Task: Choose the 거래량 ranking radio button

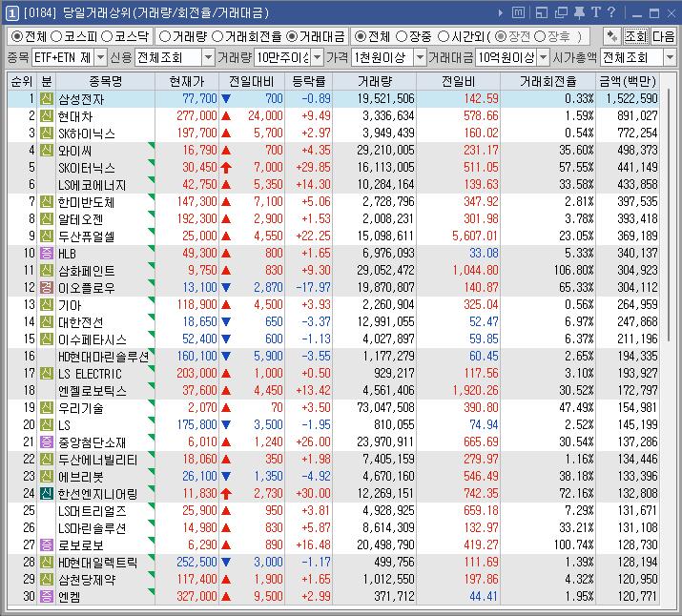Action: click(x=164, y=36)
